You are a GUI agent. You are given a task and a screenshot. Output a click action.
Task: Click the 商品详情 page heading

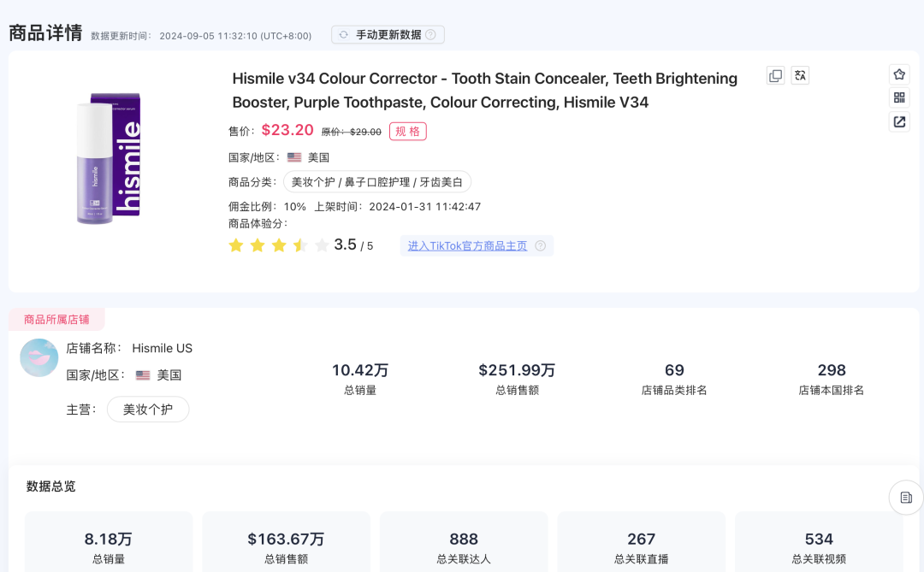coord(45,33)
